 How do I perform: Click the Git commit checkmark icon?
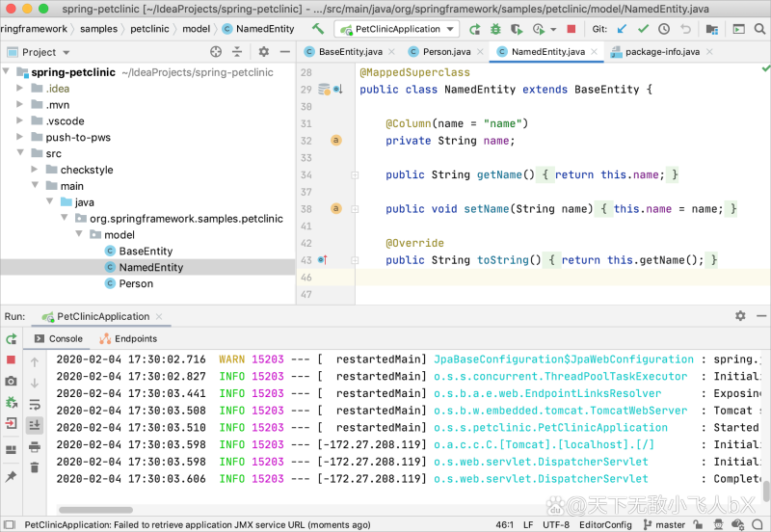tap(643, 29)
